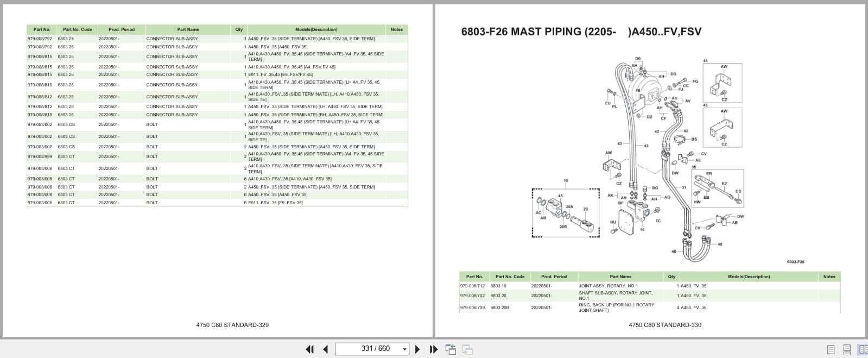The height and width of the screenshot is (358, 868).
Task: Click description A410,A430..FSV..35 [A410, A430..FSV 35]
Action: point(290,179)
